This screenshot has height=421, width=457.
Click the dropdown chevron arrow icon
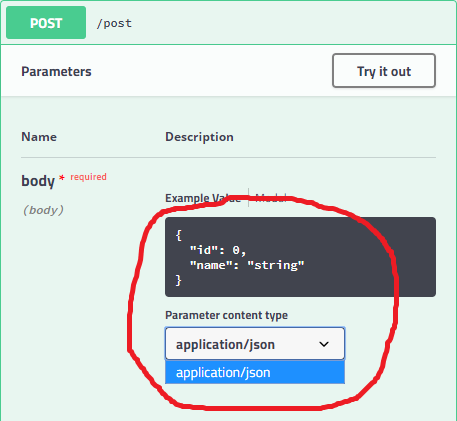click(324, 344)
